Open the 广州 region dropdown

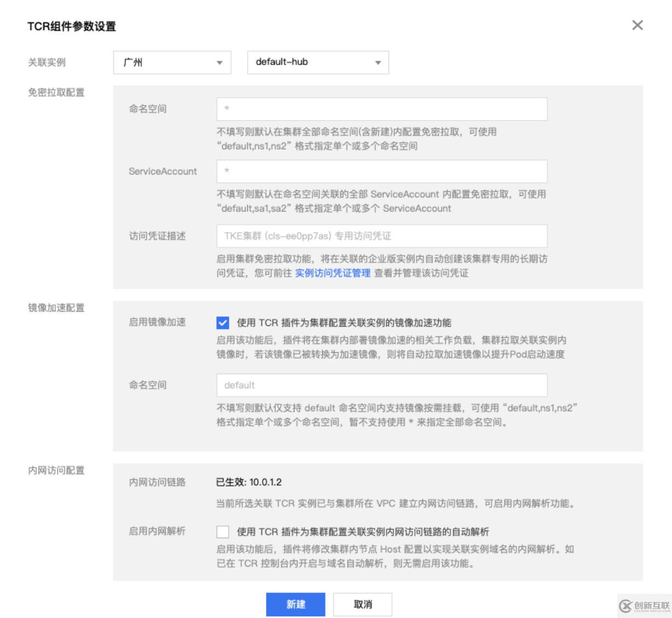pyautogui.click(x=171, y=62)
